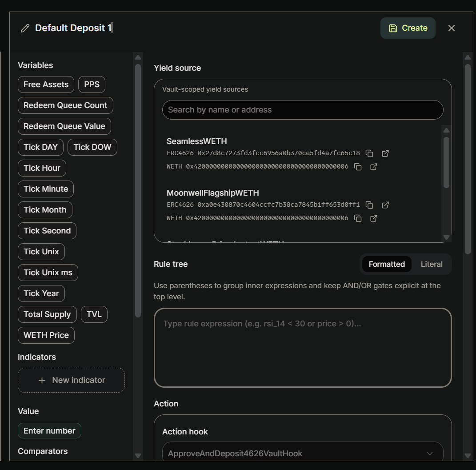The width and height of the screenshot is (476, 470).
Task: Click the floppy-disk icon on the Create button
Action: [393, 28]
